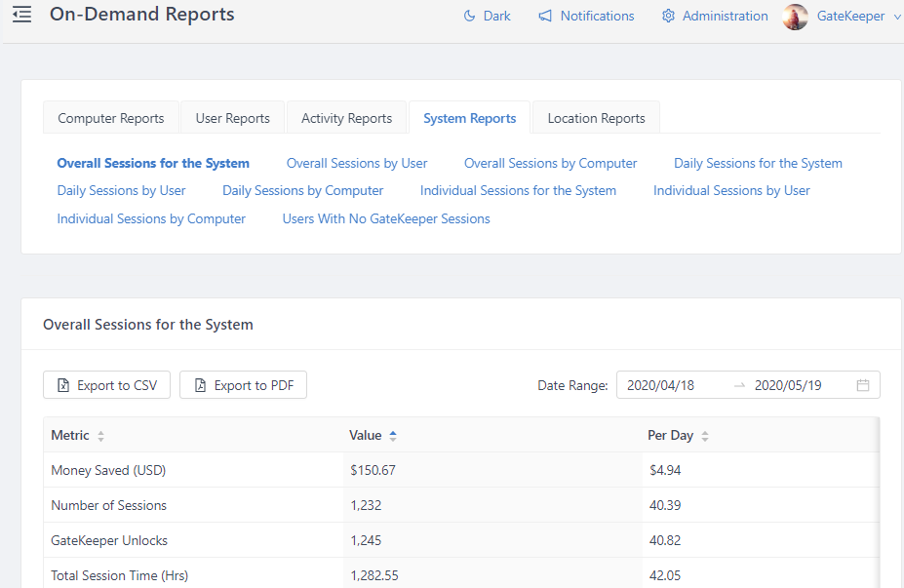Open Administration using the gear icon

(x=668, y=16)
